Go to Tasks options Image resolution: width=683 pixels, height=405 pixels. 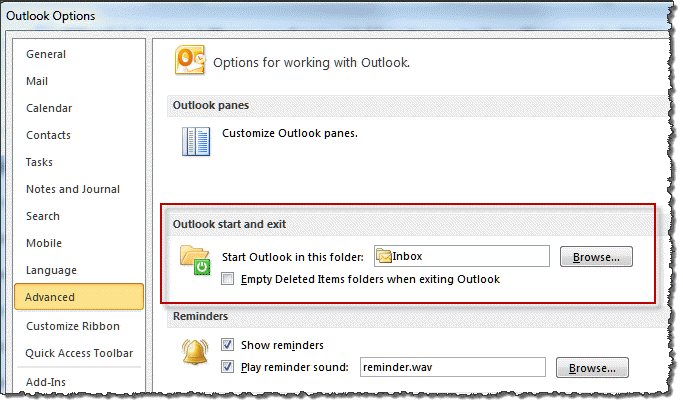pyautogui.click(x=39, y=162)
